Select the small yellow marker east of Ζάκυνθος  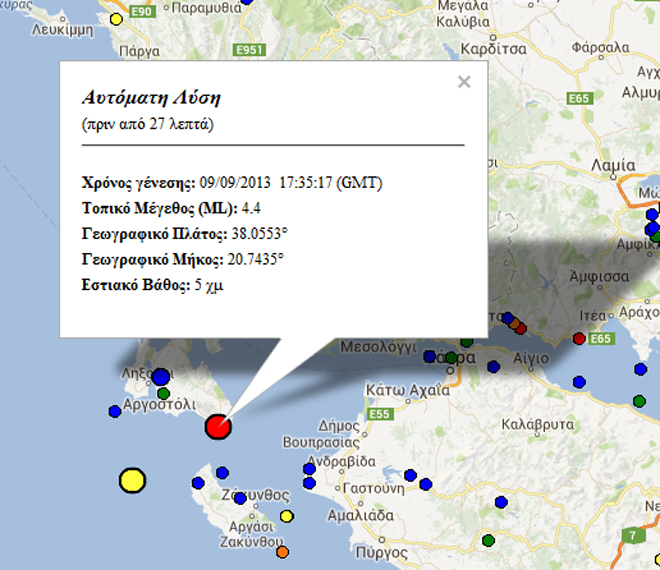(x=287, y=516)
